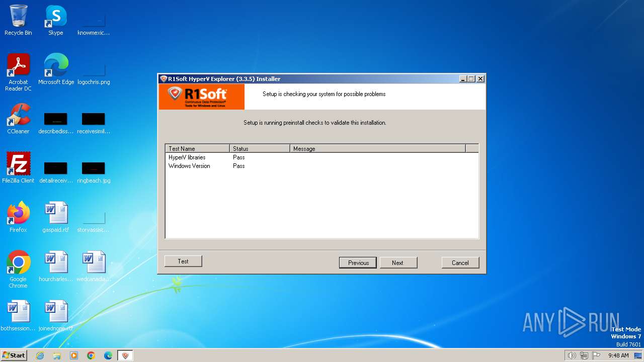Open Chrome from the taskbar
644x362 pixels.
(91, 355)
